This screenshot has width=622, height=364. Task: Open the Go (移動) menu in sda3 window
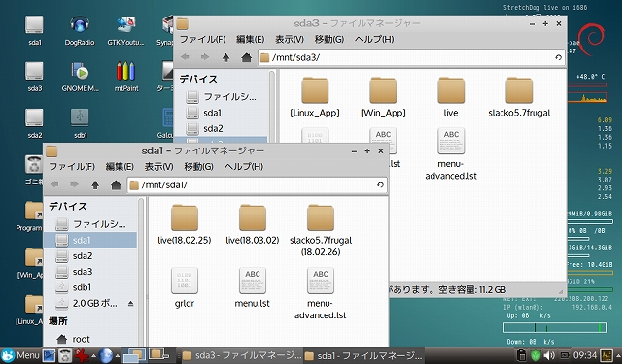tap(329, 39)
